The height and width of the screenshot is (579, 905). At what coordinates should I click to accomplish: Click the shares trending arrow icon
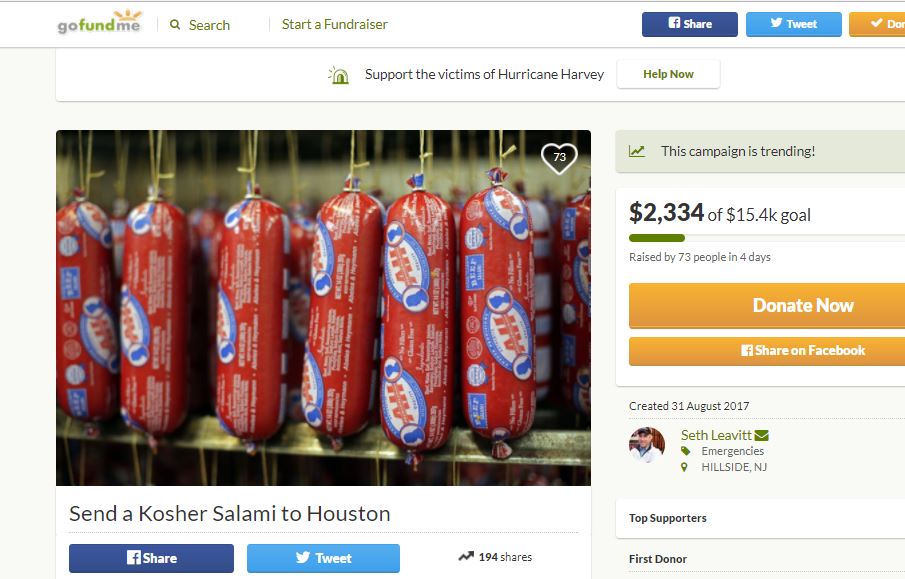pyautogui.click(x=467, y=555)
